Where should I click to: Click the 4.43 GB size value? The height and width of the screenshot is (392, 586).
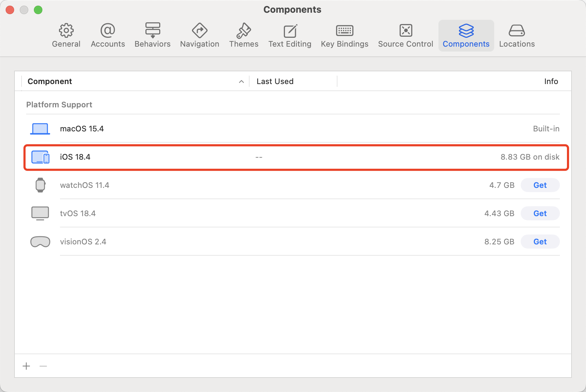click(x=499, y=213)
